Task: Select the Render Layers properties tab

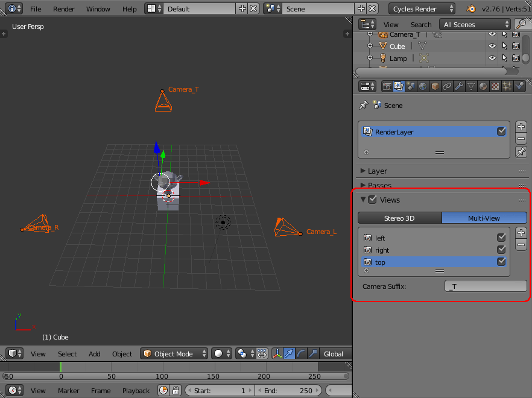Action: 399,86
